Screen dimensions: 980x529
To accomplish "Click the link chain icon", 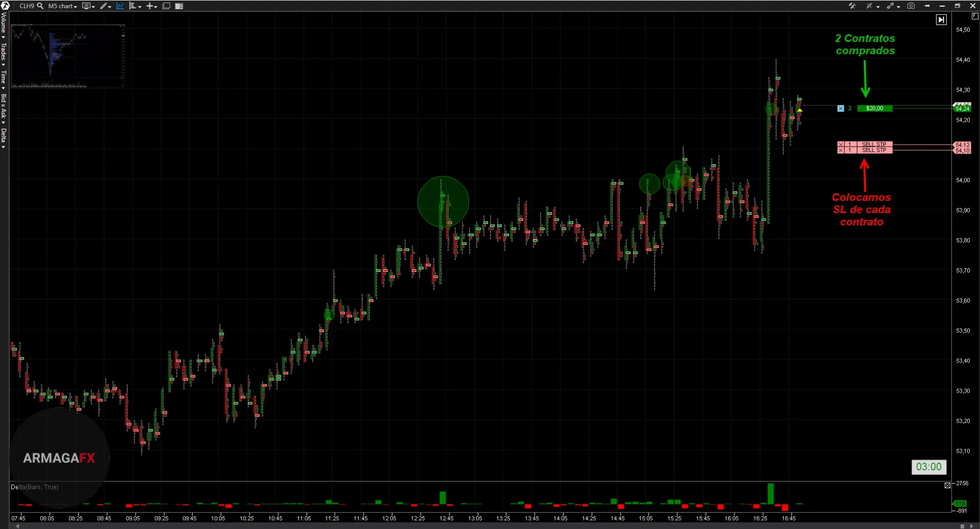I will [890, 6].
